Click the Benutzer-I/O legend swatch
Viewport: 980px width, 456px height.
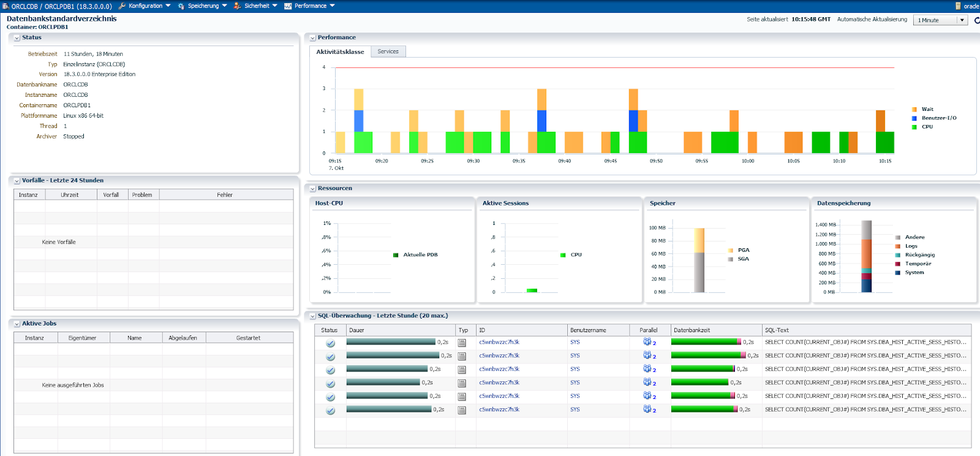(914, 118)
